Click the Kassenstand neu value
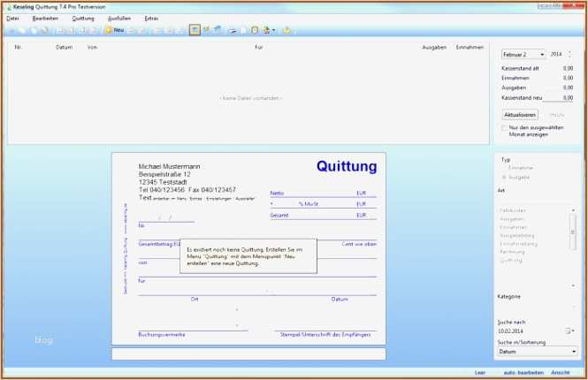 point(568,97)
